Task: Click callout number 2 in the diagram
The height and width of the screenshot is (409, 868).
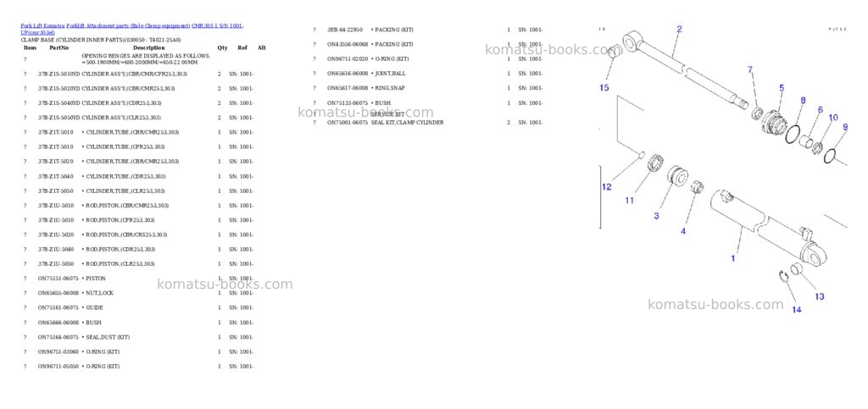Action: (x=680, y=30)
